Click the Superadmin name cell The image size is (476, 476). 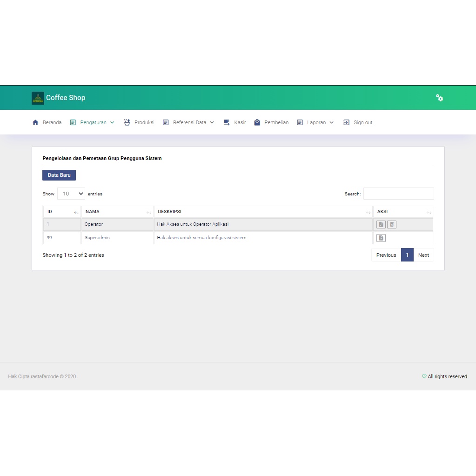tap(117, 238)
